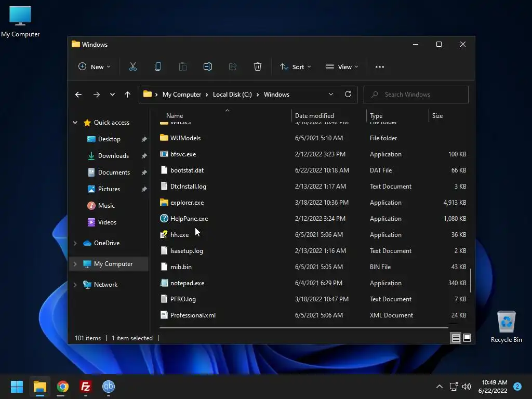The image size is (532, 399).
Task: Select the hh.exe file icon
Action: point(164,235)
